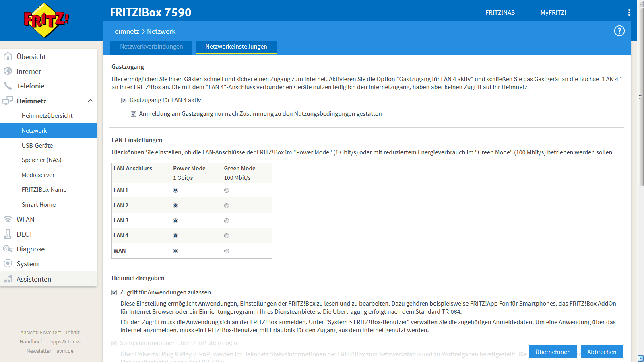Select Power Mode for WAN
Screen dimensions: 644x362
click(x=175, y=251)
